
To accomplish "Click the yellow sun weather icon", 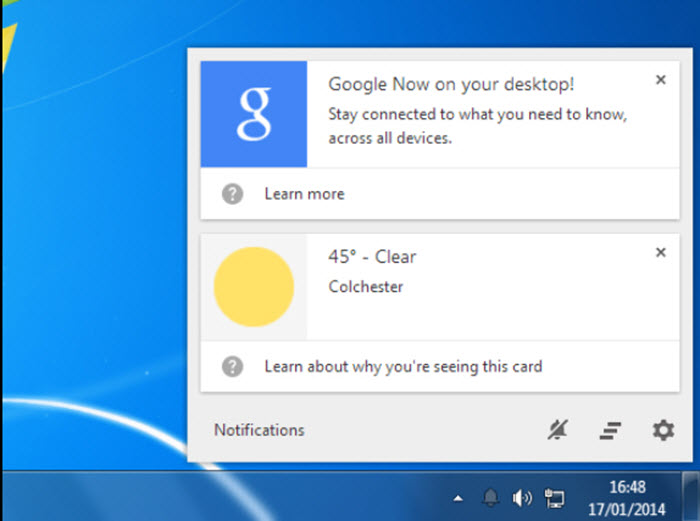I will [254, 287].
